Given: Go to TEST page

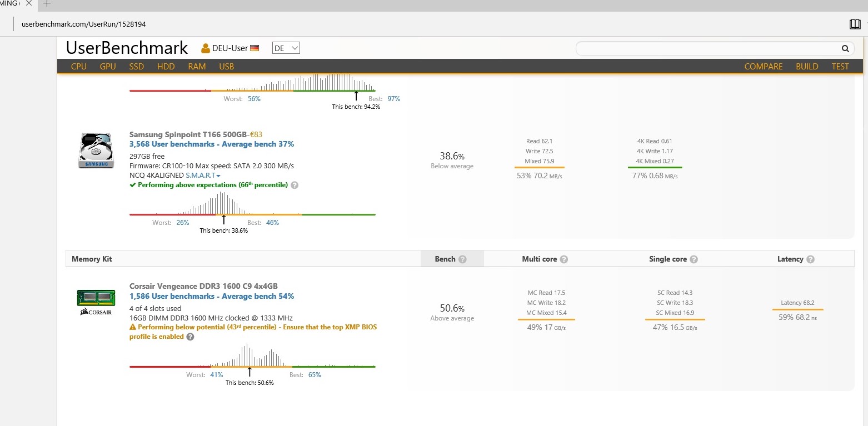Looking at the screenshot, I should pos(840,67).
